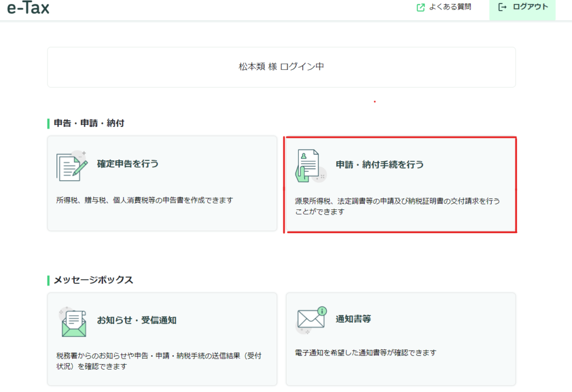The width and height of the screenshot is (572, 392).
Task: Click the logout arrow icon
Action: pos(502,7)
